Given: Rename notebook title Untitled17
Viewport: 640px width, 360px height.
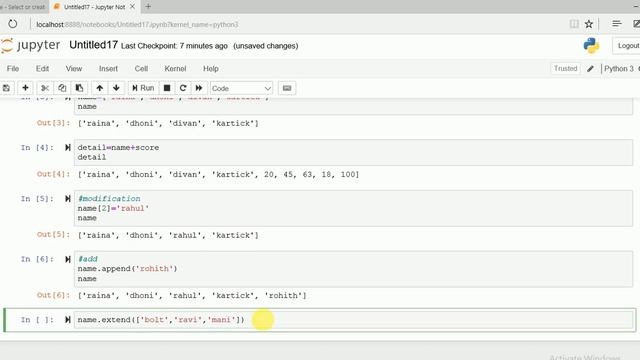Looking at the screenshot, I should pos(93,45).
